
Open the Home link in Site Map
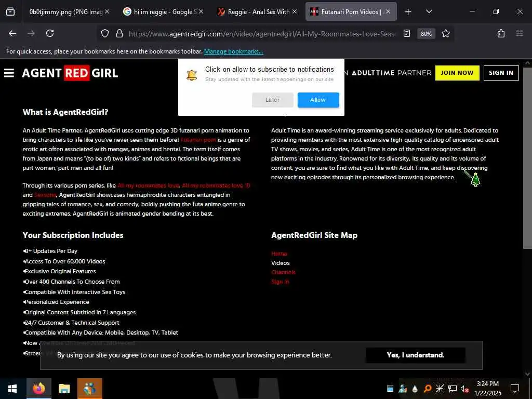tap(279, 254)
